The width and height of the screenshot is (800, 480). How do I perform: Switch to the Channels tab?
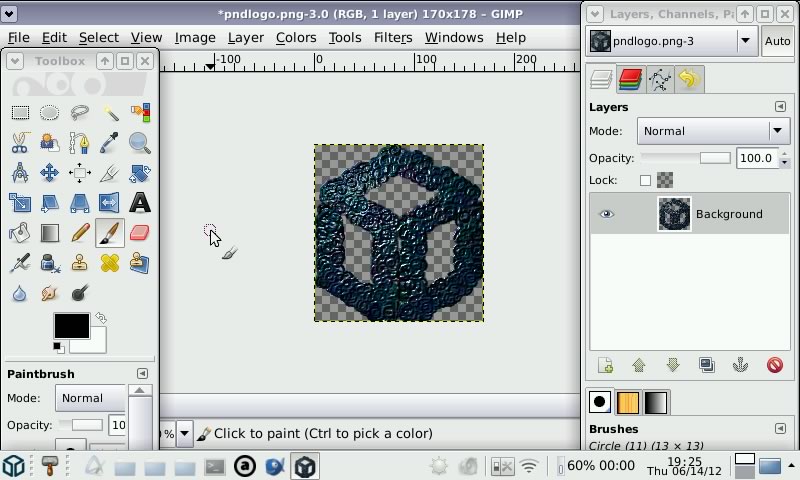point(630,80)
